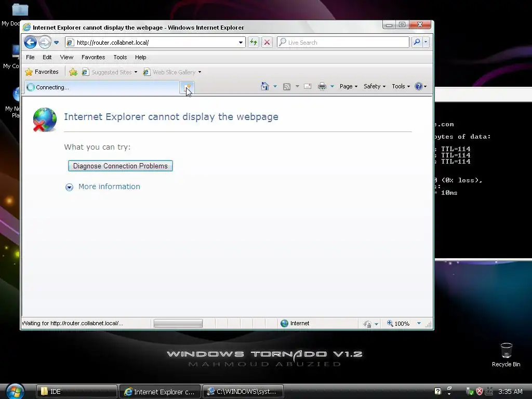Click the Read Mail envelope icon

point(308,86)
